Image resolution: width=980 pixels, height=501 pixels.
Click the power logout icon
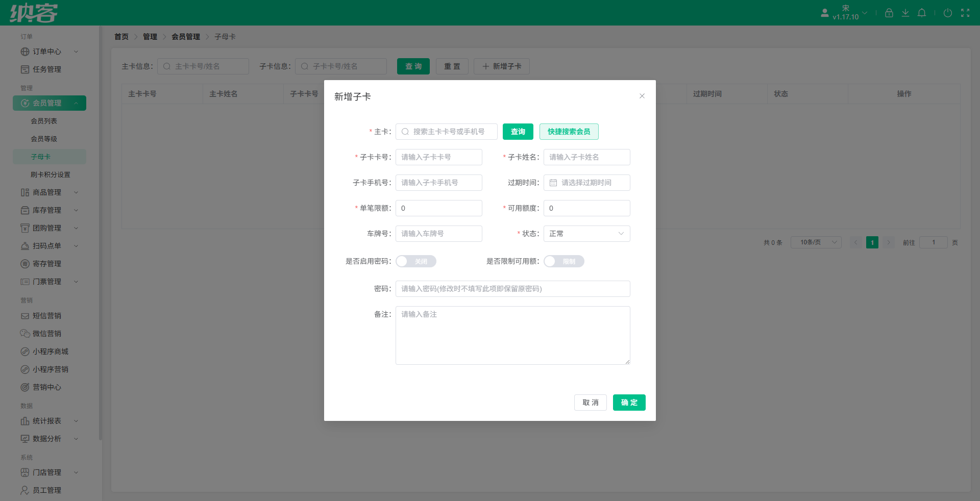pyautogui.click(x=947, y=13)
